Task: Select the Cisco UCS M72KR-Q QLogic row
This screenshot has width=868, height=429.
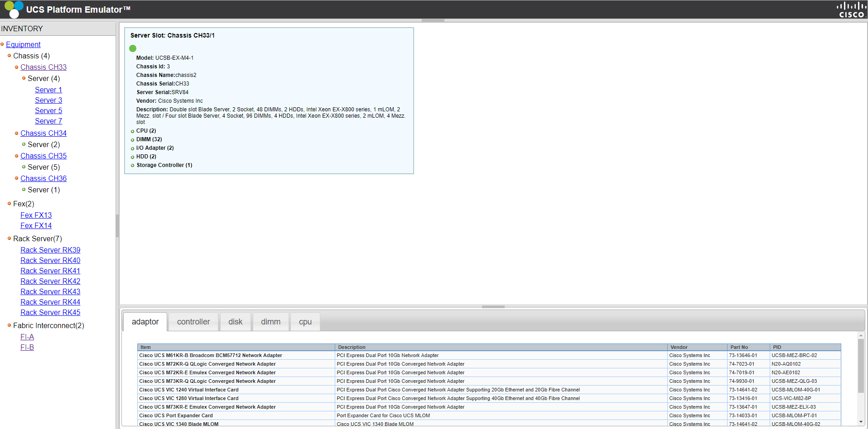Action: 489,364
